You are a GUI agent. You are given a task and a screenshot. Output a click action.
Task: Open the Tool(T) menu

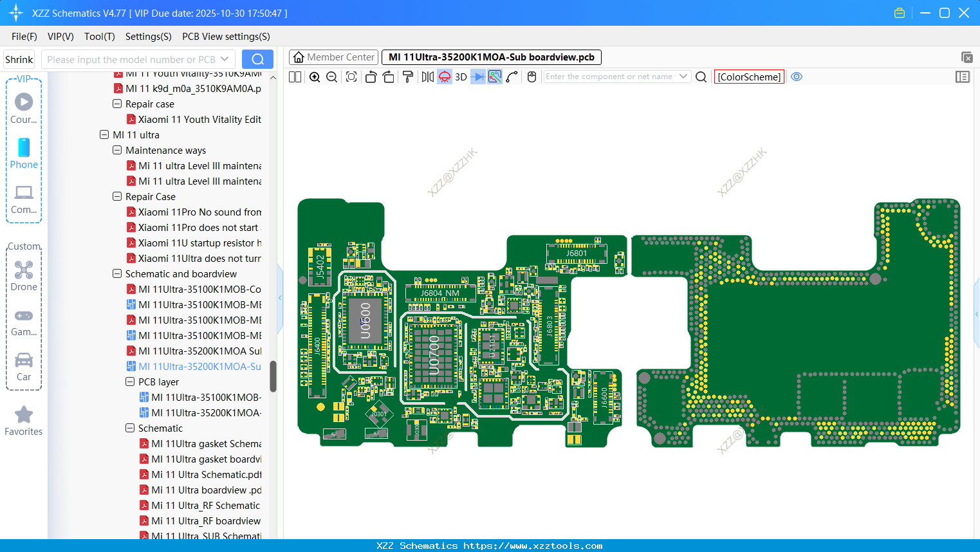click(99, 37)
